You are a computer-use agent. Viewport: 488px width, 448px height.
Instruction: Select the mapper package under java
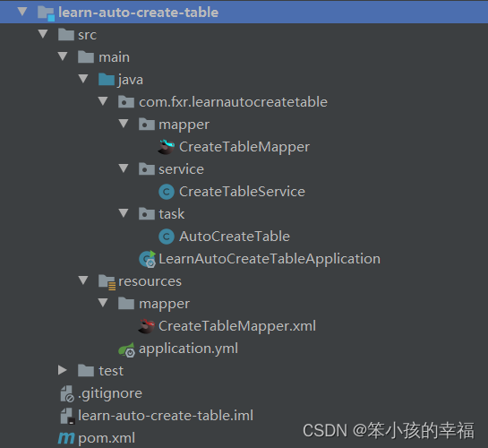point(184,125)
